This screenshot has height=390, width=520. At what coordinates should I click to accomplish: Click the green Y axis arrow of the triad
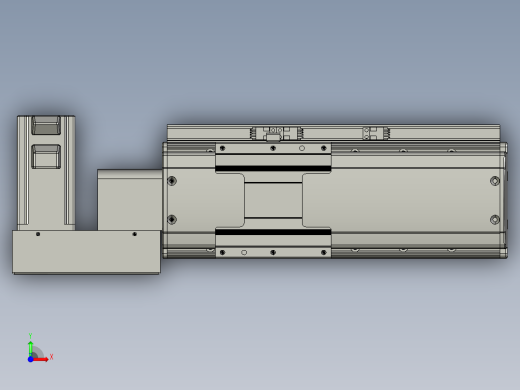(x=31, y=348)
